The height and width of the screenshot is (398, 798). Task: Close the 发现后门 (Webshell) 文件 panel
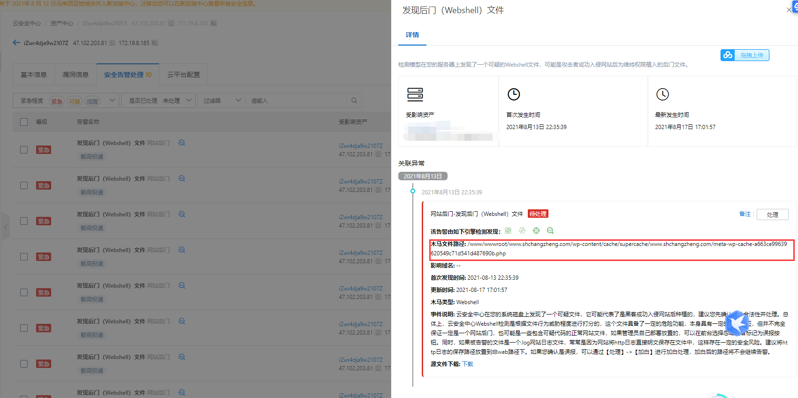pyautogui.click(x=789, y=10)
